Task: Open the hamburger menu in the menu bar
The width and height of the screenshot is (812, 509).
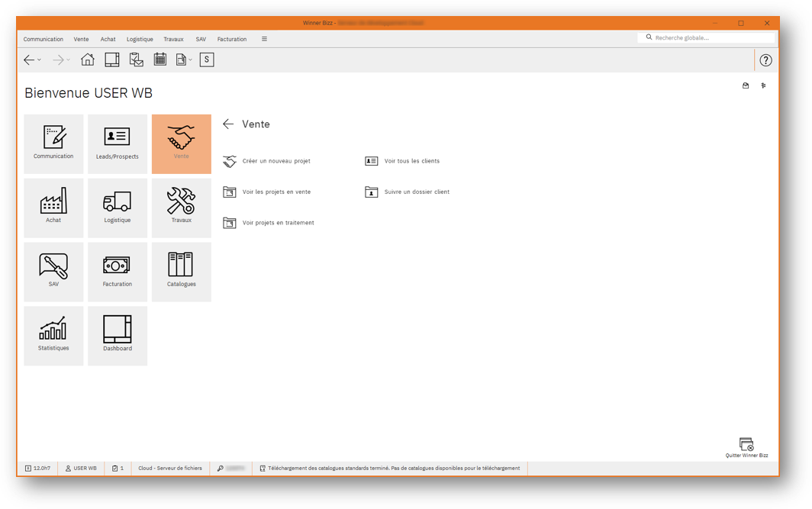Action: click(x=264, y=39)
